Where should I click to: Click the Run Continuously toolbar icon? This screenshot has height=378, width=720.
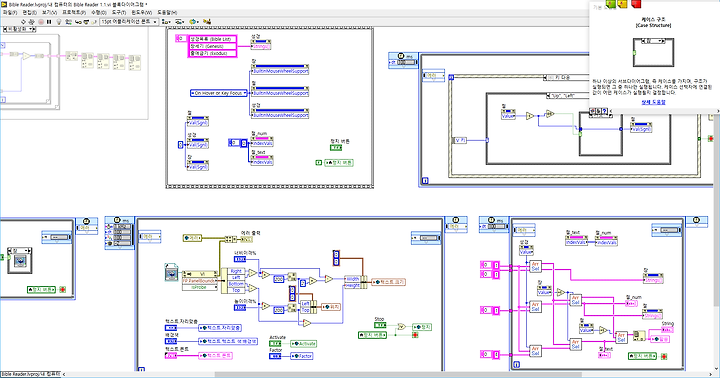click(32, 22)
